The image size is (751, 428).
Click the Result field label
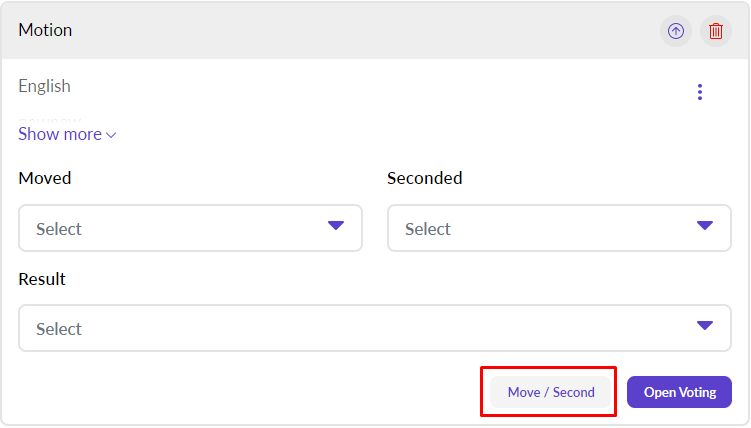click(x=42, y=279)
